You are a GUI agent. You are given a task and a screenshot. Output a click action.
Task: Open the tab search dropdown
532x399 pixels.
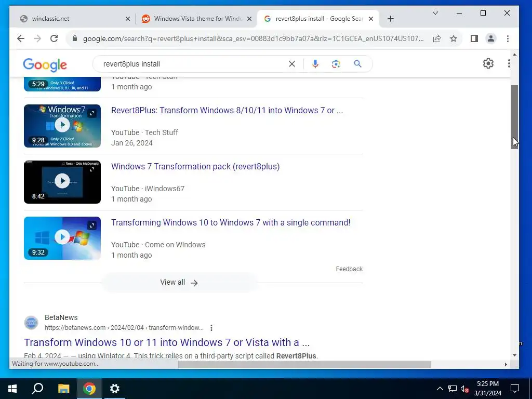[x=435, y=13]
